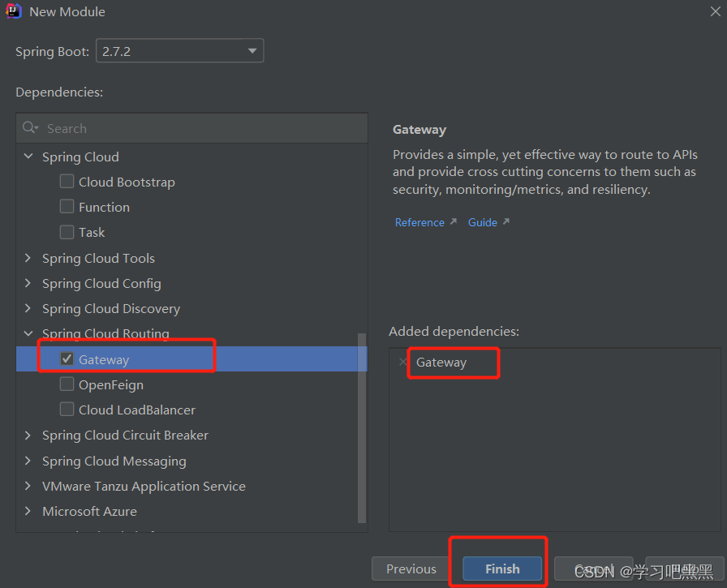Expand the Spring Cloud Circuit Breaker group

click(28, 436)
